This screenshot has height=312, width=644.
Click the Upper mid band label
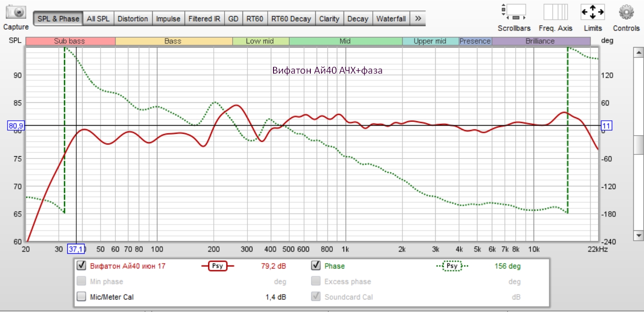[x=430, y=41]
